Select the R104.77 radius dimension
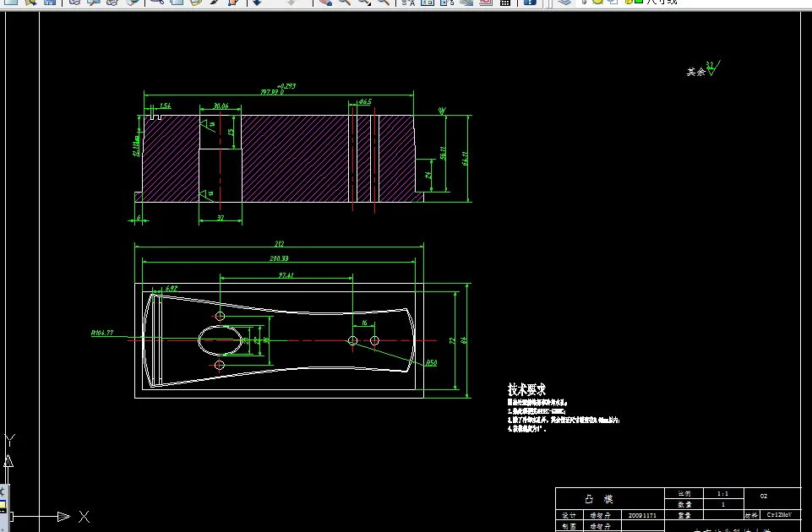812x532 pixels. [102, 333]
